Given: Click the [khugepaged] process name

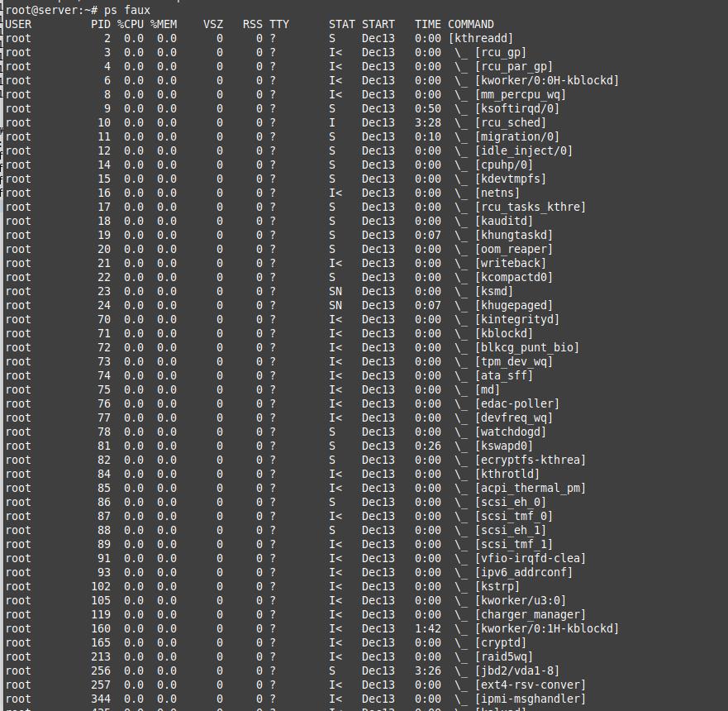Looking at the screenshot, I should click(x=513, y=305).
